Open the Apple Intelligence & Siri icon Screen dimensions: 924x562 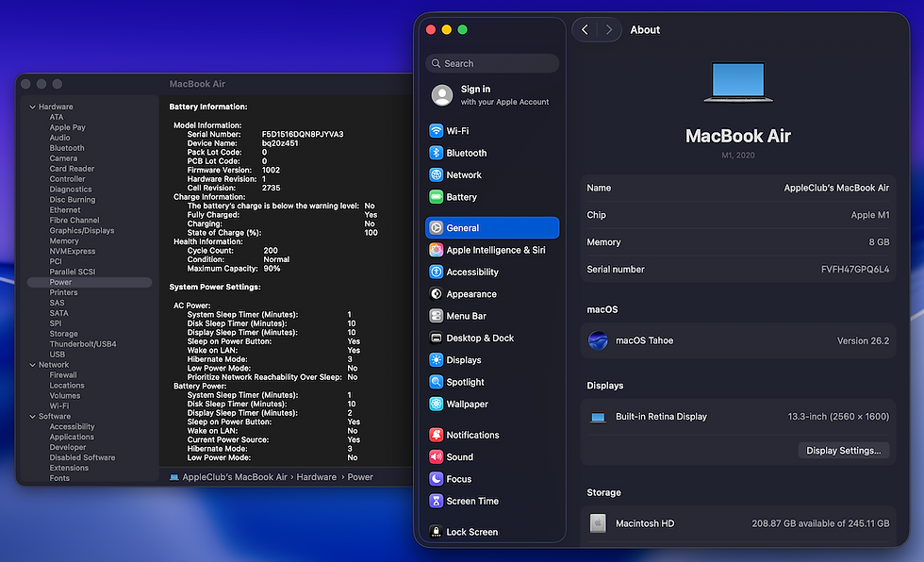[436, 250]
